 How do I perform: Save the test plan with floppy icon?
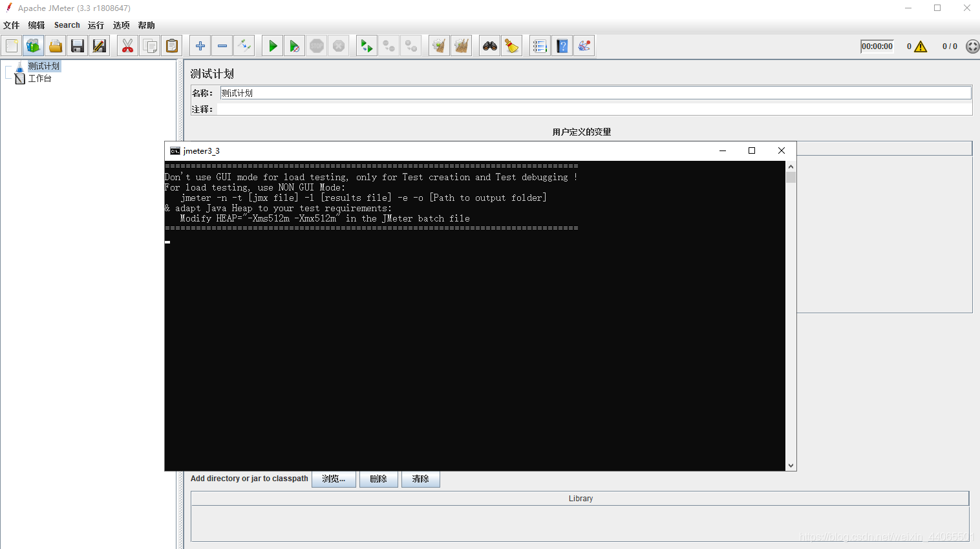pos(78,46)
